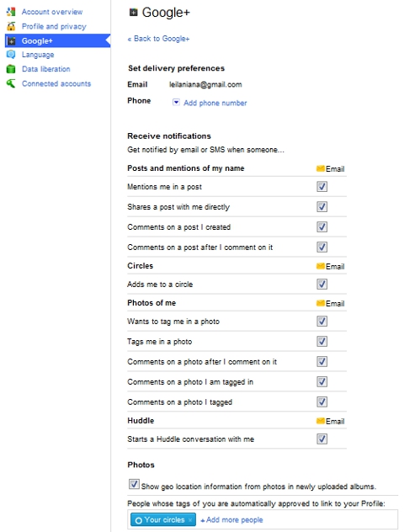Click the Profile and privacy lock icon
This screenshot has height=532, width=404.
tap(11, 26)
